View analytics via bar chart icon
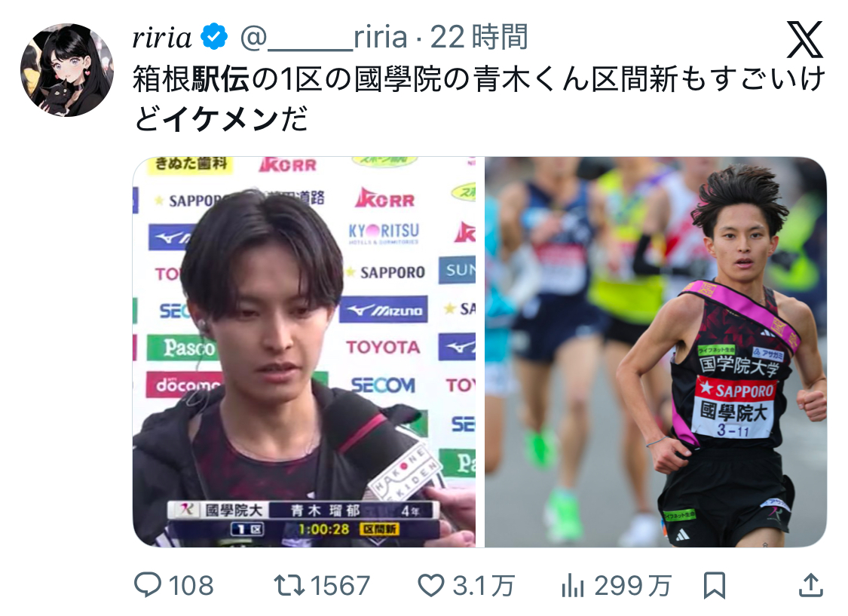The width and height of the screenshot is (848, 616). tap(573, 585)
